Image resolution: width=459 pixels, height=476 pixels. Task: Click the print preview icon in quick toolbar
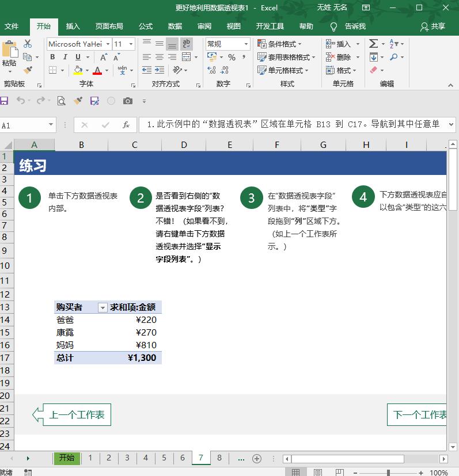(x=62, y=101)
